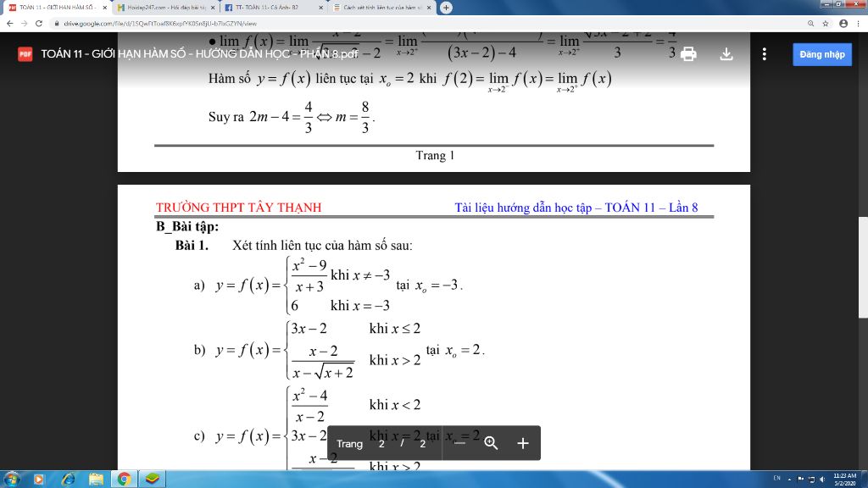Zoom in with the plus button
The width and height of the screenshot is (868, 488).
point(522,442)
